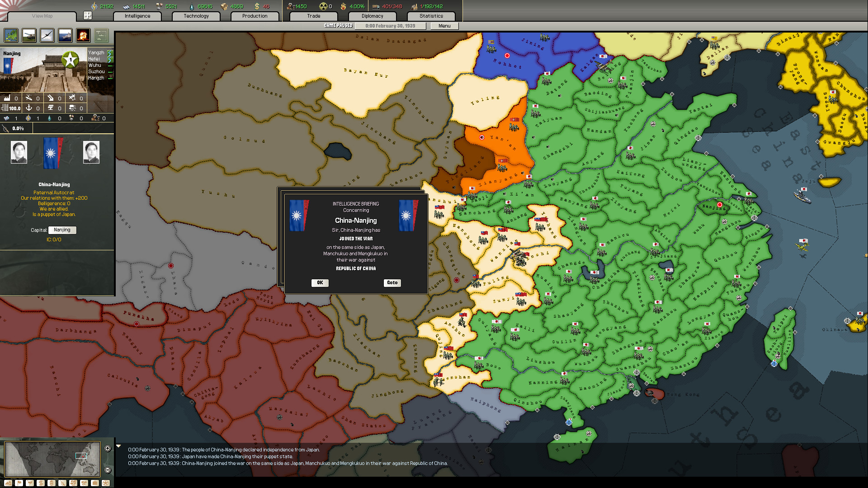
Task: Click the nuclear radiation icon top bar
Action: pyautogui.click(x=326, y=6)
